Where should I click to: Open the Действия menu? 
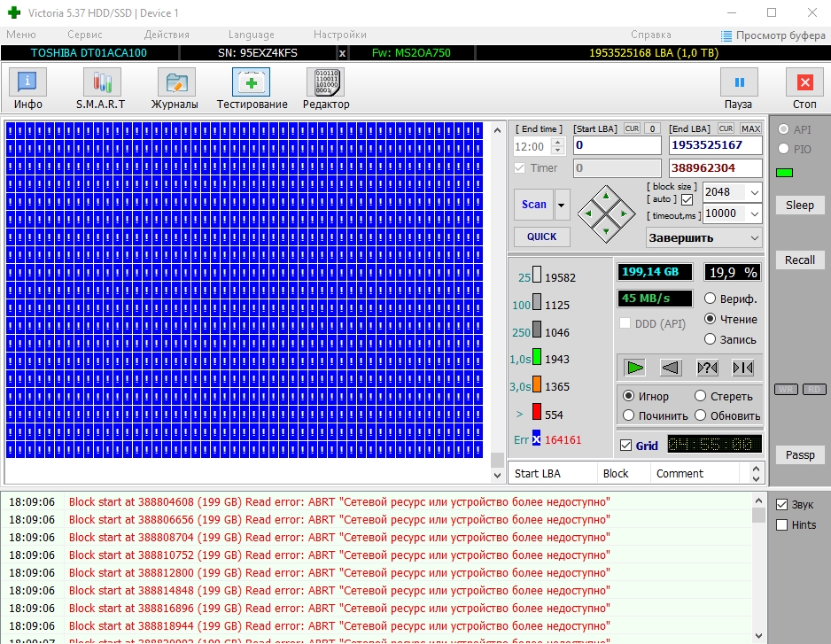click(x=167, y=35)
